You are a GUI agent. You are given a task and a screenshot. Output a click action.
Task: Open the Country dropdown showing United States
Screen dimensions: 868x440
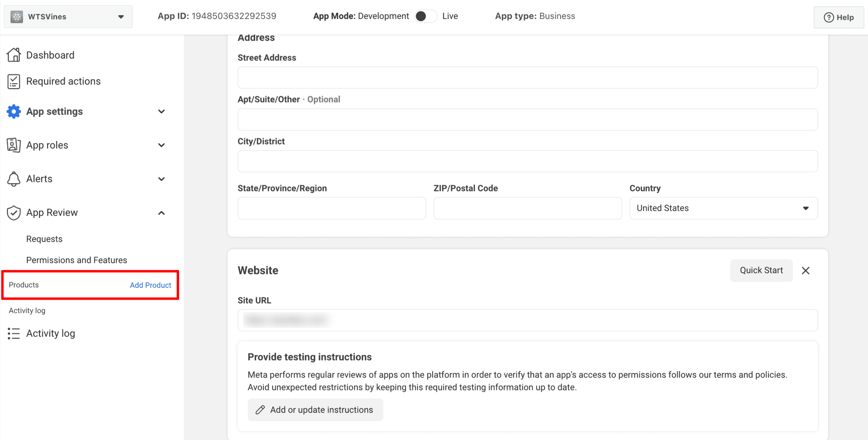(723, 208)
